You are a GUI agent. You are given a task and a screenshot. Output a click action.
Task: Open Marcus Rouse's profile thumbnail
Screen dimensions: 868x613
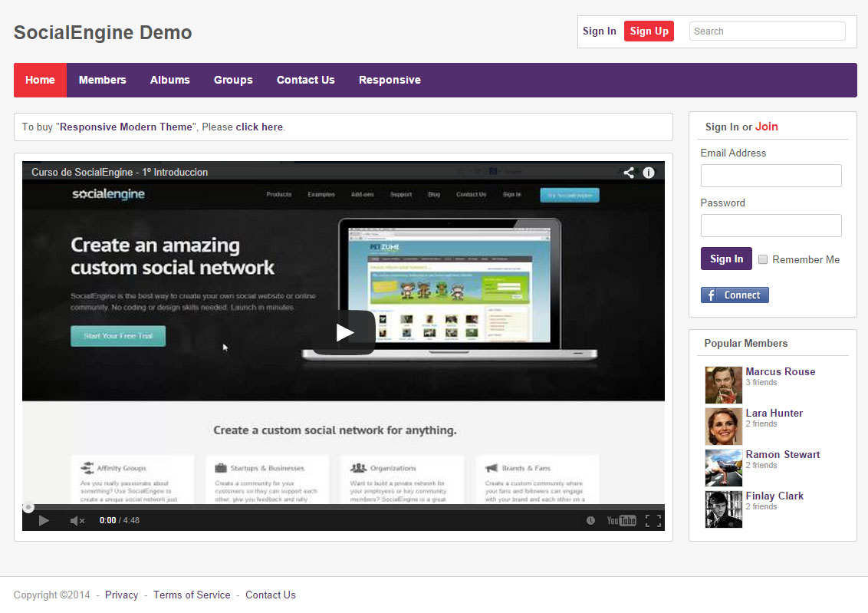pos(723,385)
